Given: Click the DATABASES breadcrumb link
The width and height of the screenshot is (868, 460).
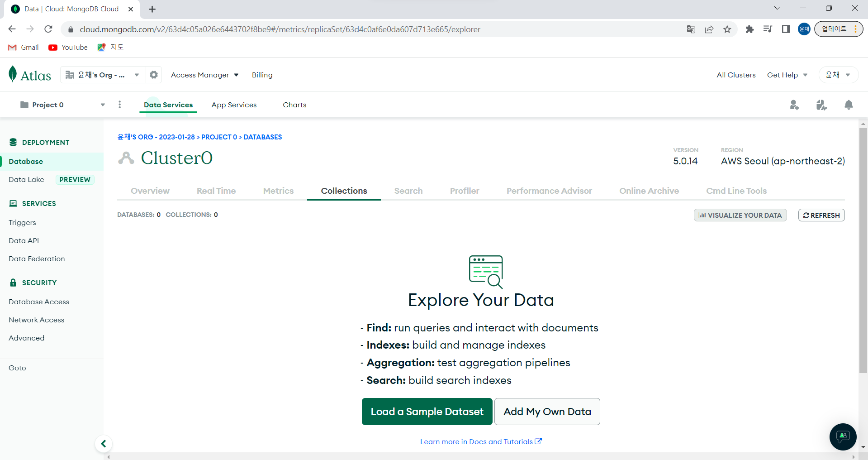Looking at the screenshot, I should (263, 137).
